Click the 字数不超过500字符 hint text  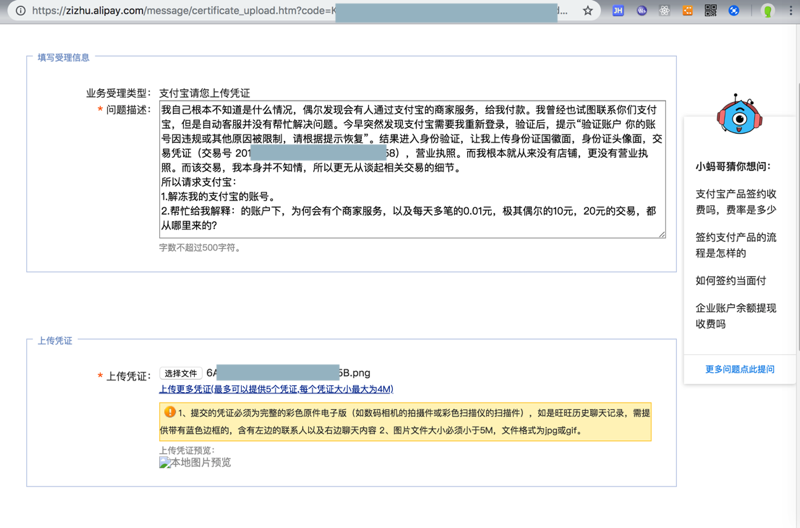[199, 248]
